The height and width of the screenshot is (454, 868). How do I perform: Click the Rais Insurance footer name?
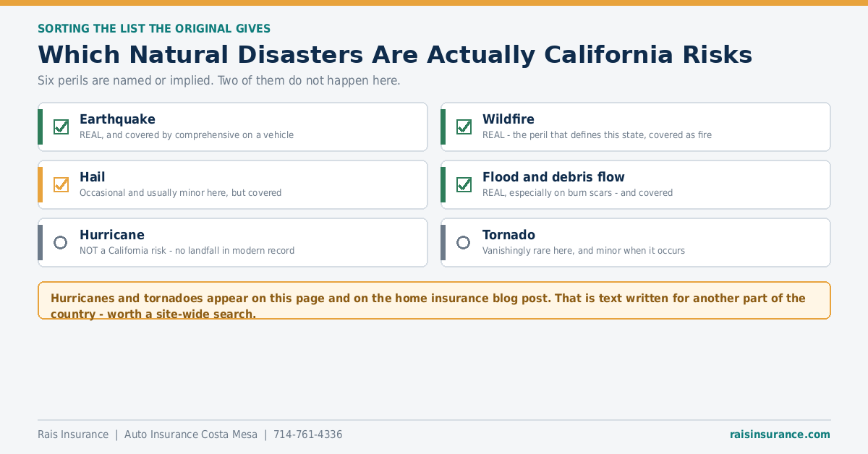pos(73,434)
